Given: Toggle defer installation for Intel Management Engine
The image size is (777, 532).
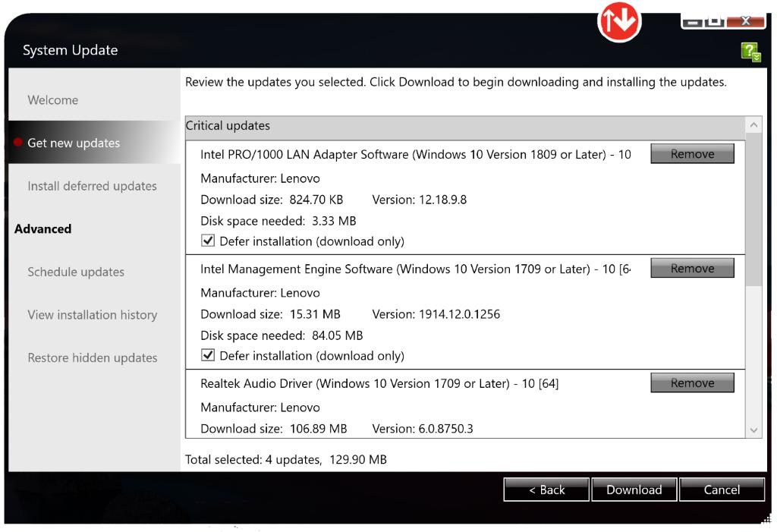Looking at the screenshot, I should point(208,356).
